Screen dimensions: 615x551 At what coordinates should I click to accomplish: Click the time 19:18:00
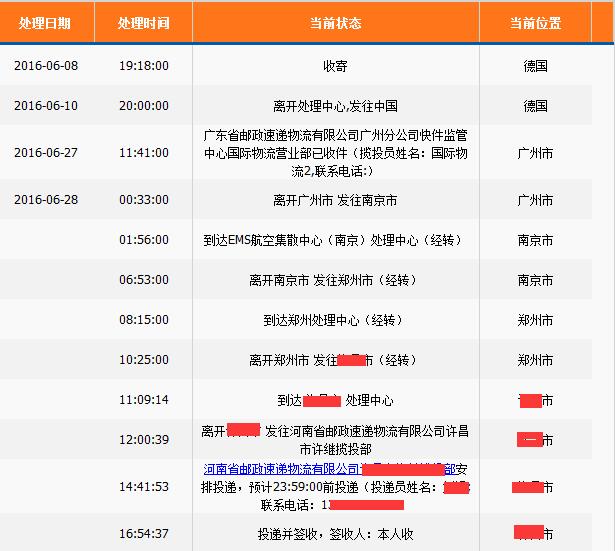143,66
